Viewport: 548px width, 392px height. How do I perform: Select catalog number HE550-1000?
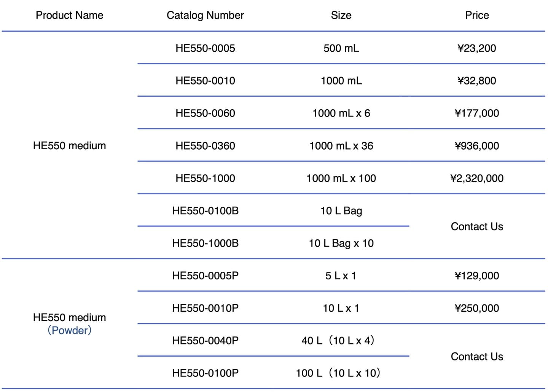pyautogui.click(x=205, y=178)
